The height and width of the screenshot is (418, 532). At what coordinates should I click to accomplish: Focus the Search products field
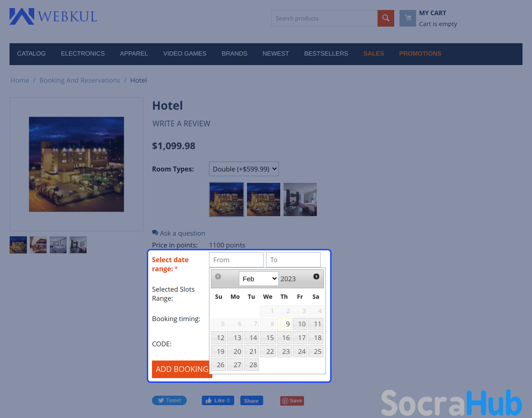(324, 19)
